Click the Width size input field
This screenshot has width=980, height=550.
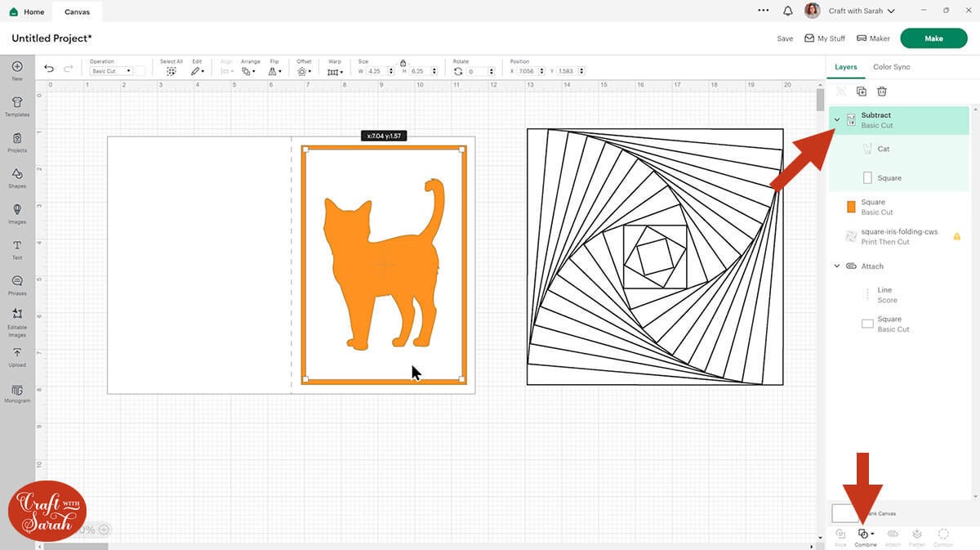376,71
